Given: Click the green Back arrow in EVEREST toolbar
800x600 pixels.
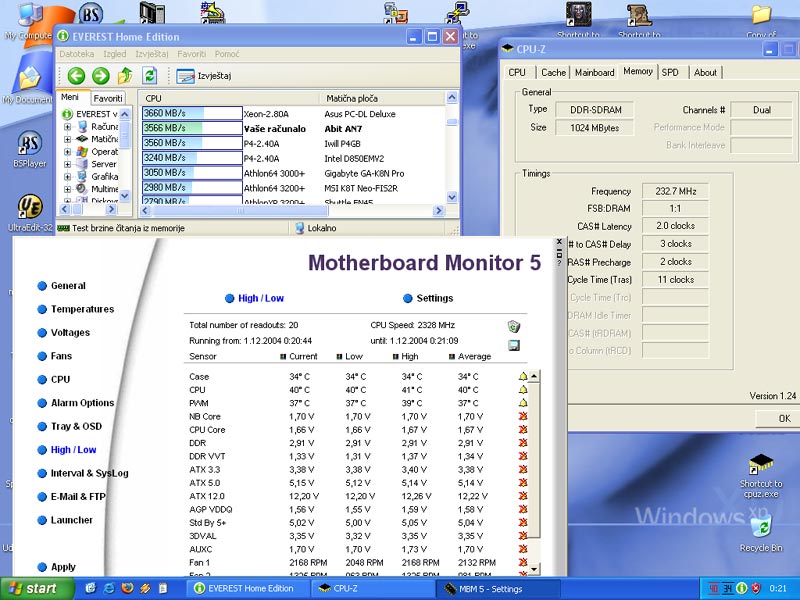Looking at the screenshot, I should (x=76, y=76).
